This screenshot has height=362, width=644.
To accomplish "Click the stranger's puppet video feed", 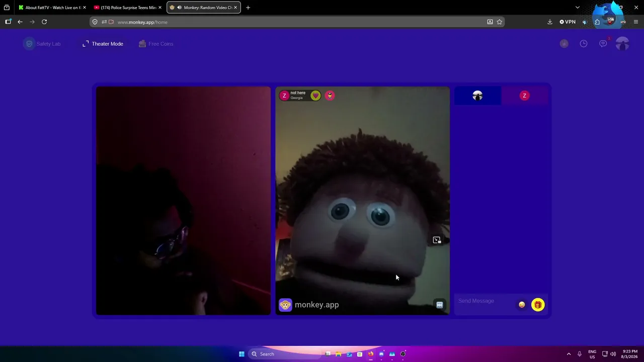I will coord(362,201).
